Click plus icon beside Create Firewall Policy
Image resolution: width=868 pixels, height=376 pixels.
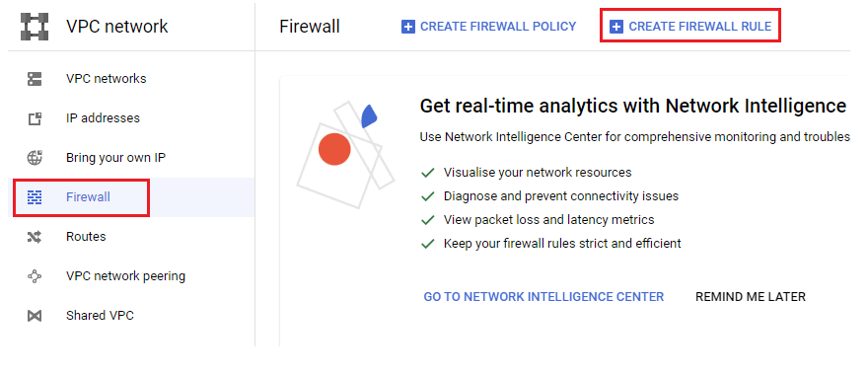click(x=408, y=27)
